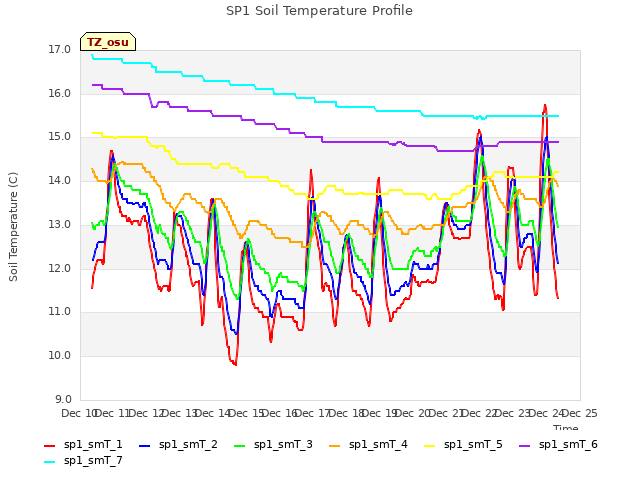
Task: Click the 16.0 y-axis tick label
Action: click(x=60, y=93)
